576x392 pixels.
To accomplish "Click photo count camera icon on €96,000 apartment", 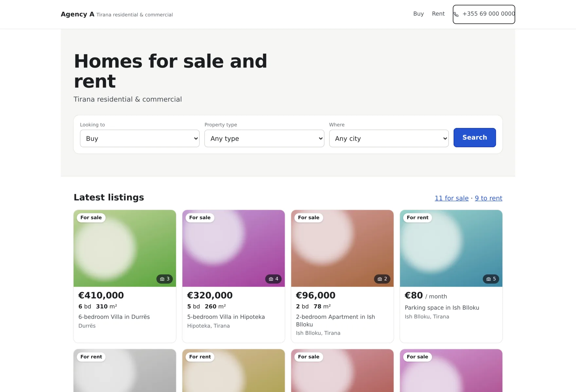I will click(380, 279).
